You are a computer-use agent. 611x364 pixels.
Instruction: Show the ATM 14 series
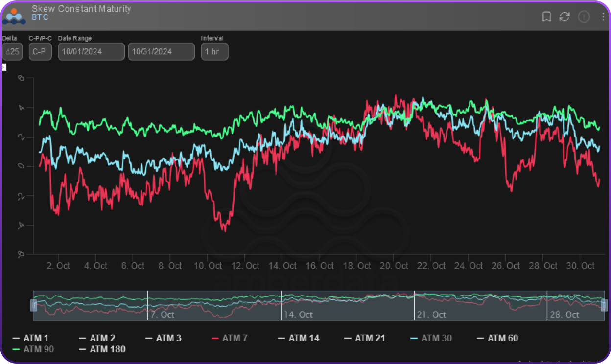click(301, 338)
